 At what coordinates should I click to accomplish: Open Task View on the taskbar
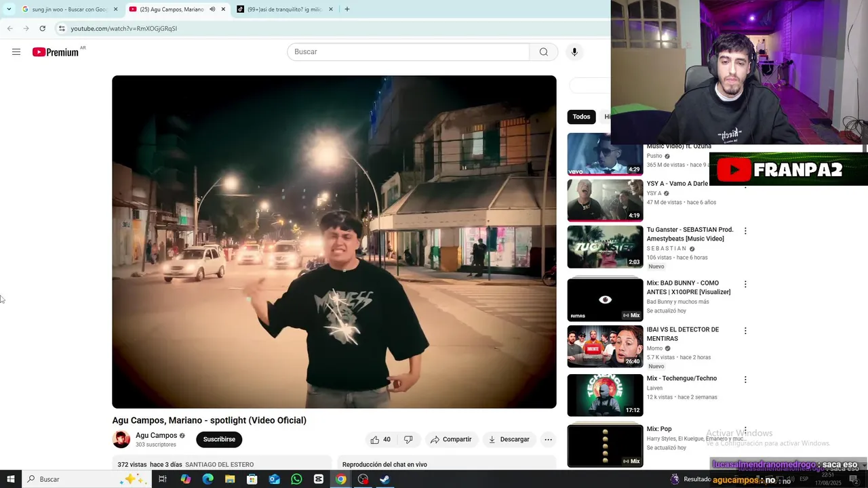[163, 479]
